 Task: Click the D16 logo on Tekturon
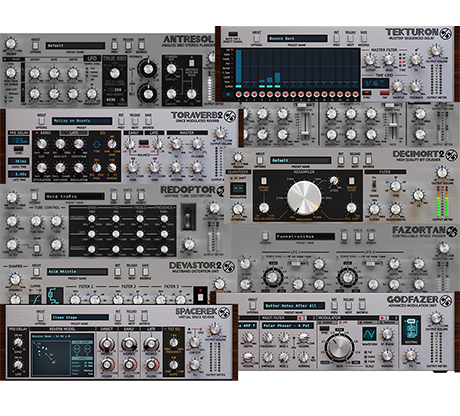point(446,33)
